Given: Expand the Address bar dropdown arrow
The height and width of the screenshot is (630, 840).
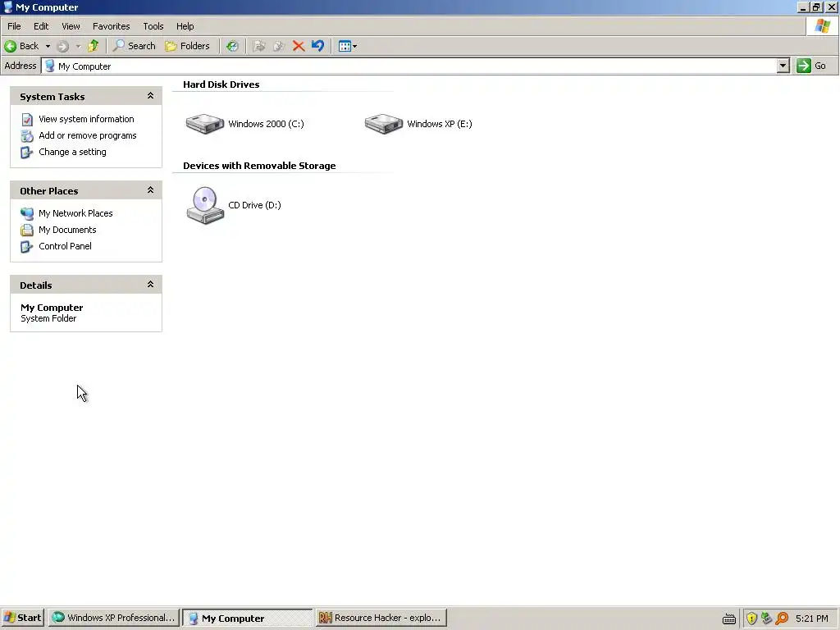Looking at the screenshot, I should pos(783,66).
